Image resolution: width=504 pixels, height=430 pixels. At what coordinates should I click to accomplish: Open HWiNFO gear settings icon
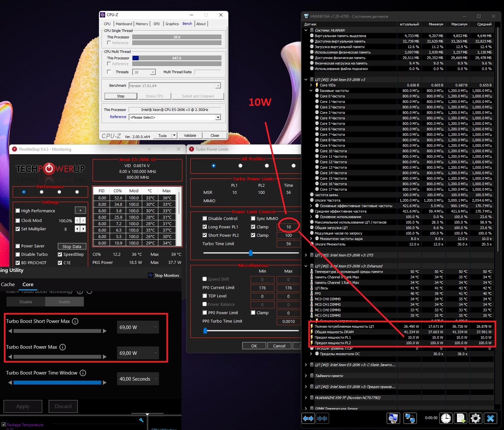[476, 418]
